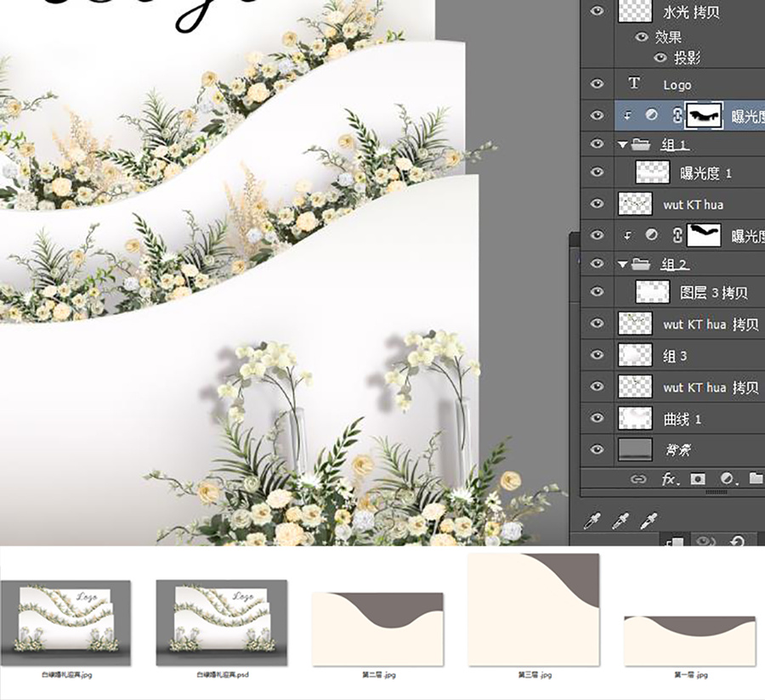Select the layer mask of the highlighted 曝光度 layer
The width and height of the screenshot is (765, 700).
[x=704, y=116]
